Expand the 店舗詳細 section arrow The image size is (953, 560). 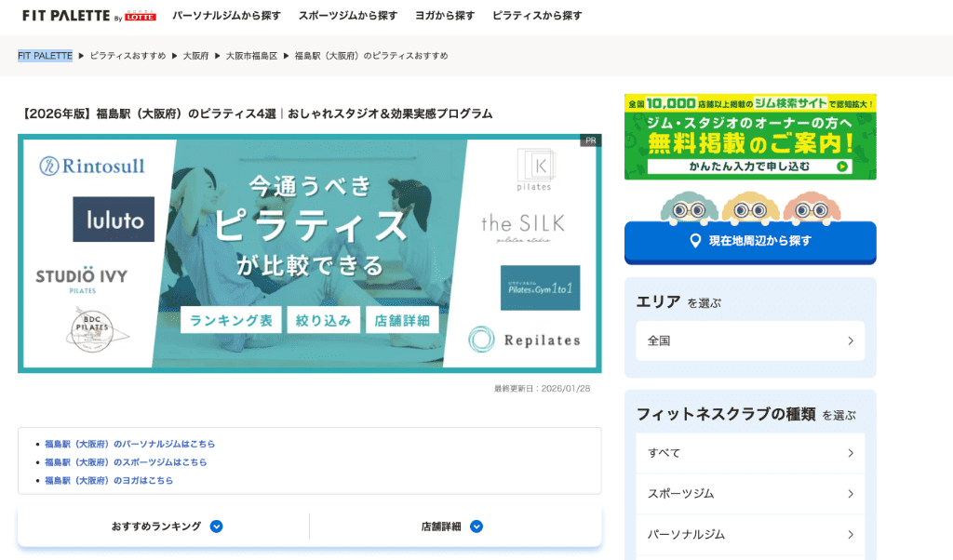476,527
